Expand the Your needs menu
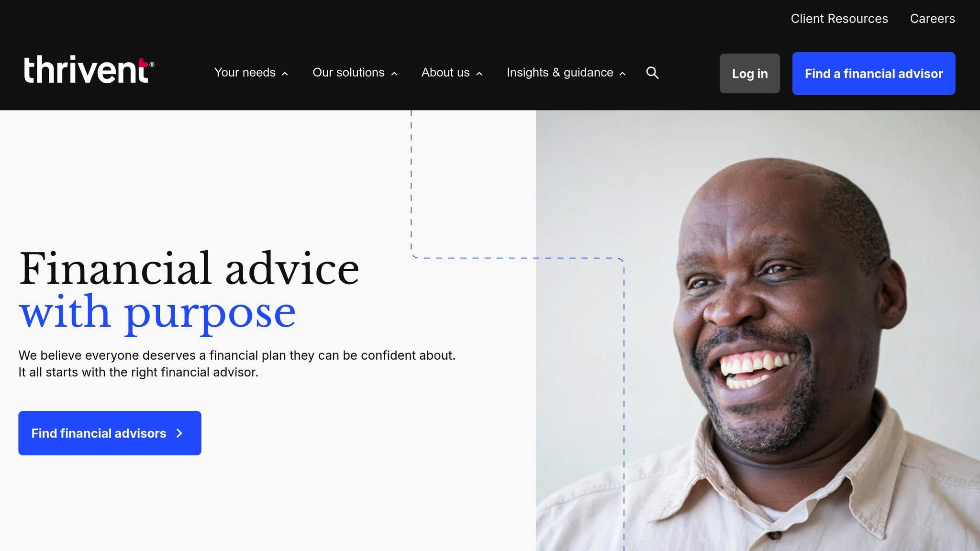The image size is (980, 551). tap(251, 73)
